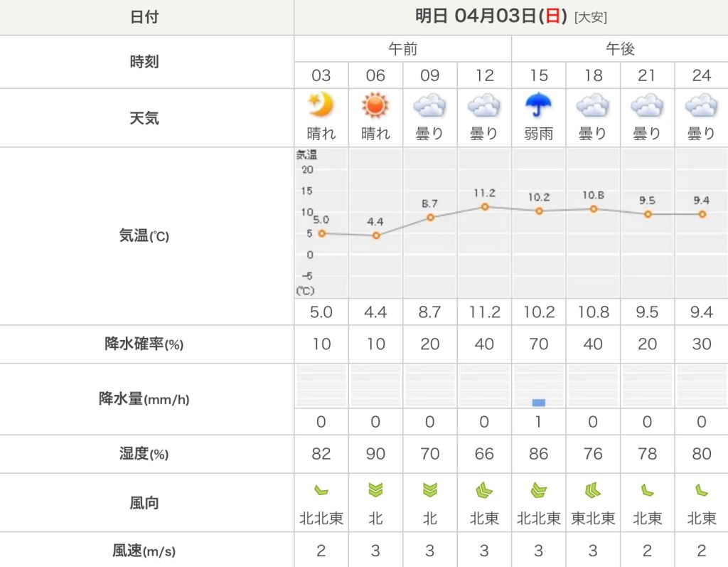Click the wind arrow icon at 21 o'clock
The width and height of the screenshot is (728, 567).
click(647, 490)
